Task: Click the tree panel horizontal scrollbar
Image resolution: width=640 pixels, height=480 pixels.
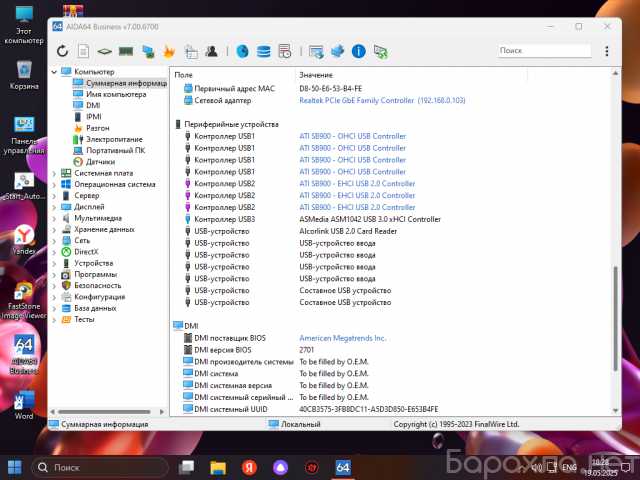Action: coord(104,411)
